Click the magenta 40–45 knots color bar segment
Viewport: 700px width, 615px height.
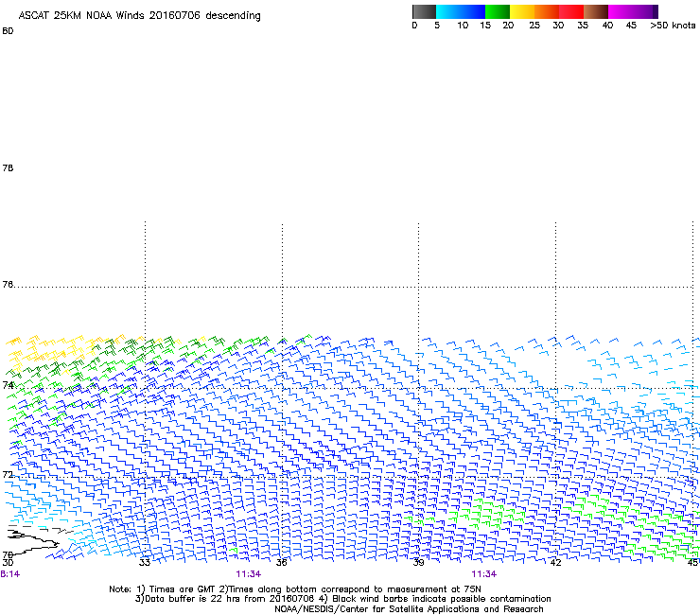pyautogui.click(x=621, y=11)
